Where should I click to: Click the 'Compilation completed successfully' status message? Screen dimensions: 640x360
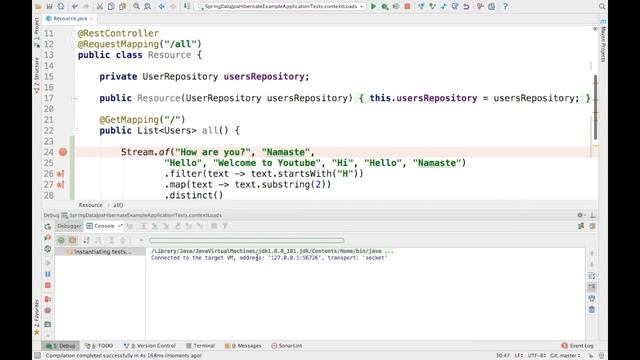coord(124,356)
